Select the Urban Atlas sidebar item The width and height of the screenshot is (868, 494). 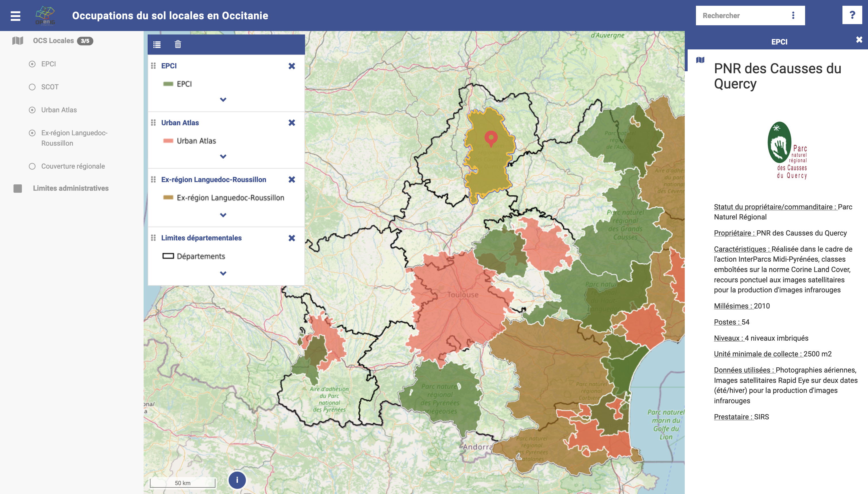(59, 110)
